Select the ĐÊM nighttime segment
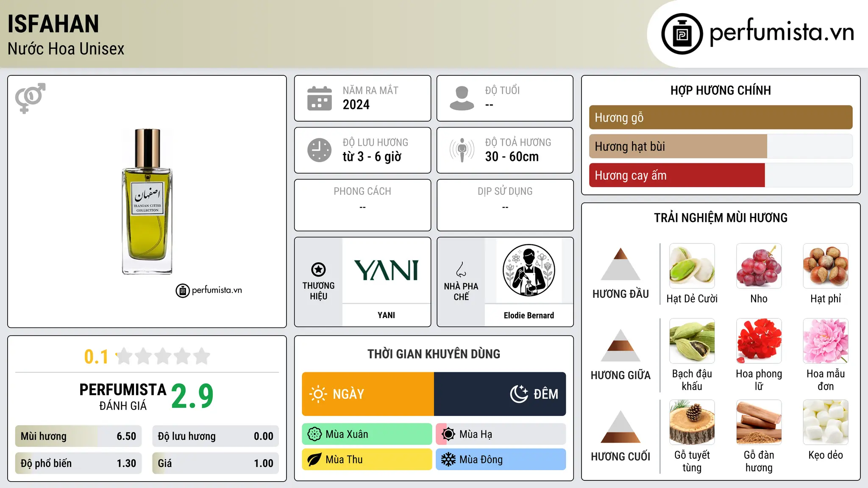The height and width of the screenshot is (488, 868). pos(500,394)
